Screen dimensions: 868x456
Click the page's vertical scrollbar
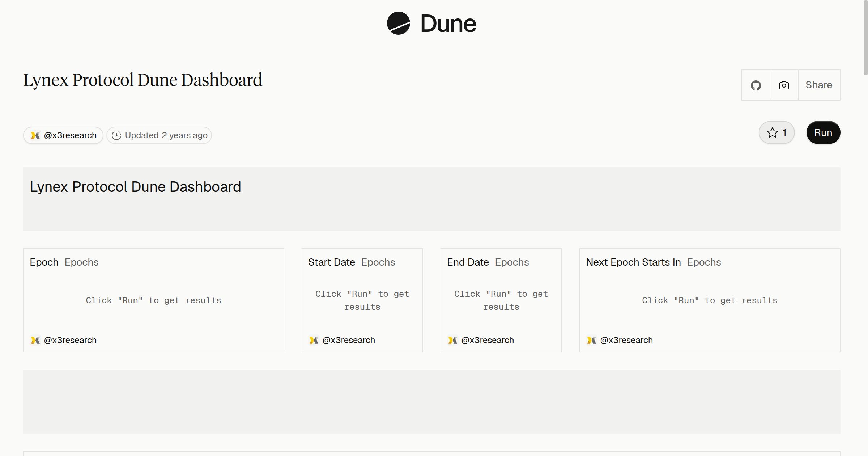point(865,38)
